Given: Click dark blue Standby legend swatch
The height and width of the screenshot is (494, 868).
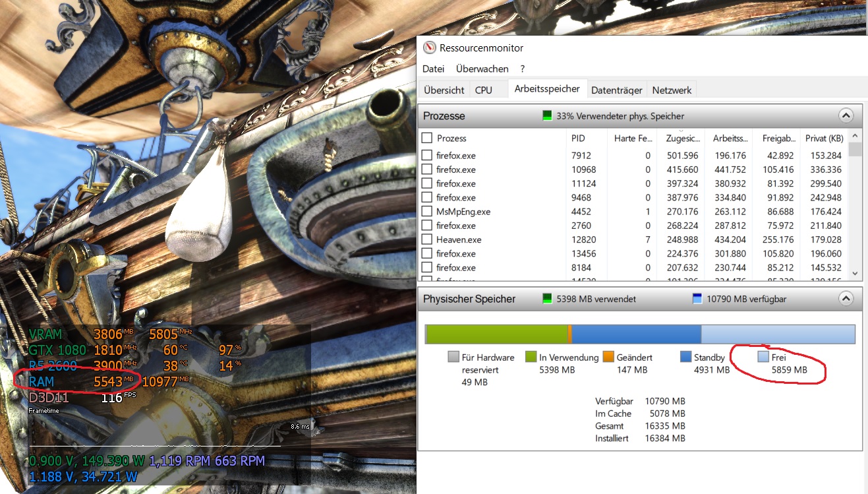Looking at the screenshot, I should click(685, 357).
